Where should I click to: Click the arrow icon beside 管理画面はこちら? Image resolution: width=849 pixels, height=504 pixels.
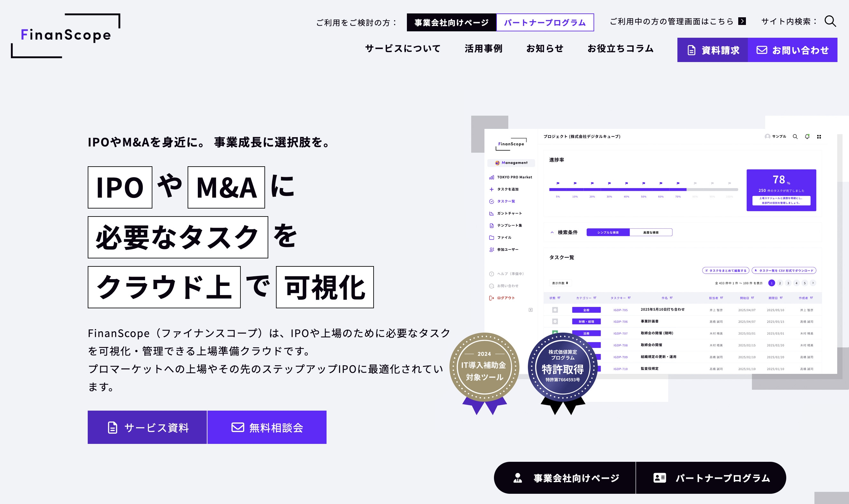742,21
